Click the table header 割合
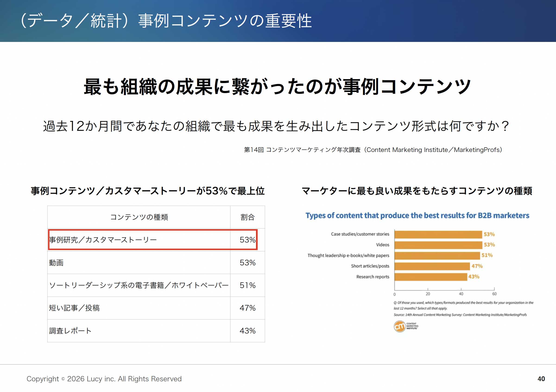The image size is (556, 392). (x=247, y=217)
